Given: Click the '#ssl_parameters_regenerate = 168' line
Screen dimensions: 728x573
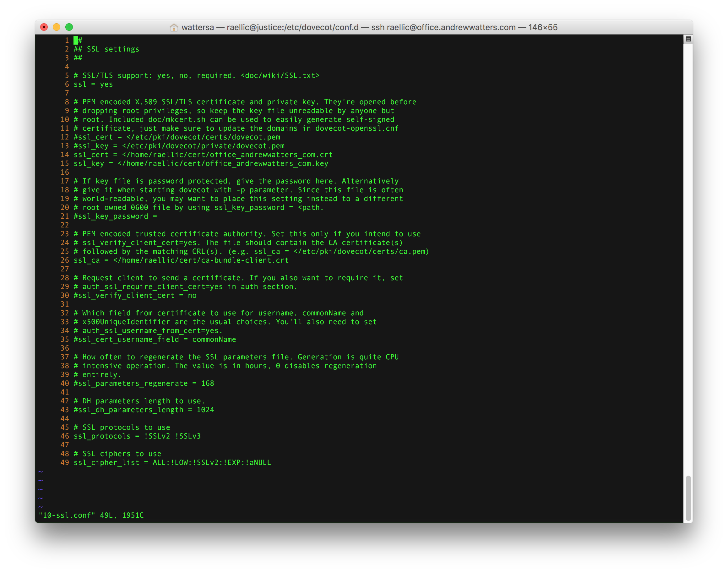Looking at the screenshot, I should 144,384.
